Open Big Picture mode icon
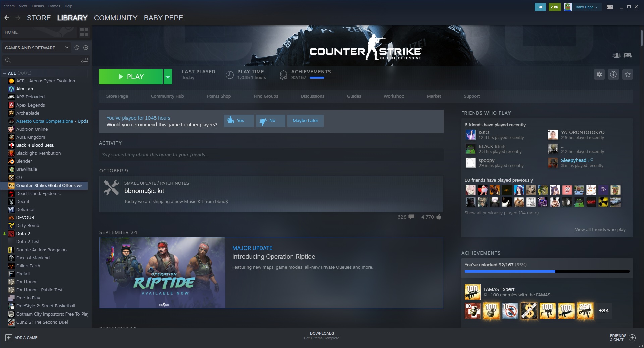Image resolution: width=644 pixels, height=348 pixels. tap(610, 7)
